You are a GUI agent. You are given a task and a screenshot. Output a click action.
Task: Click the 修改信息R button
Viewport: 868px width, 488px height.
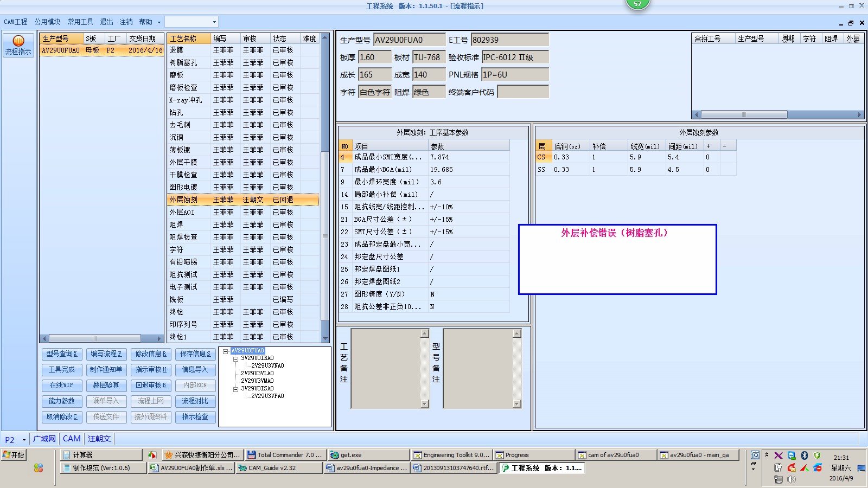click(x=151, y=354)
